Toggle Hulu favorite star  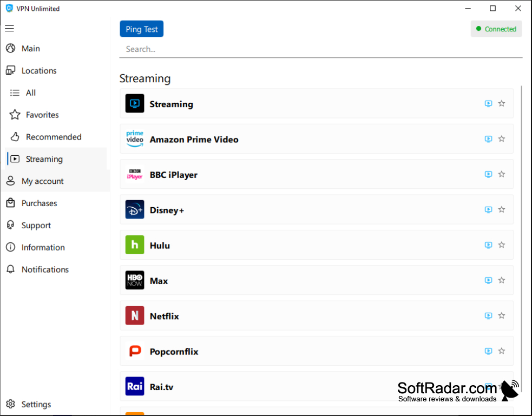point(502,245)
